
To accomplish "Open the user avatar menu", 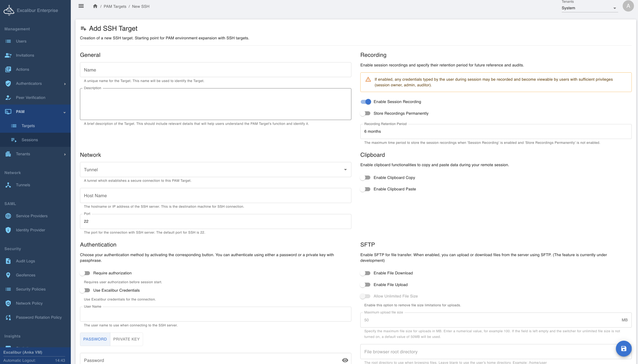I will (628, 6).
